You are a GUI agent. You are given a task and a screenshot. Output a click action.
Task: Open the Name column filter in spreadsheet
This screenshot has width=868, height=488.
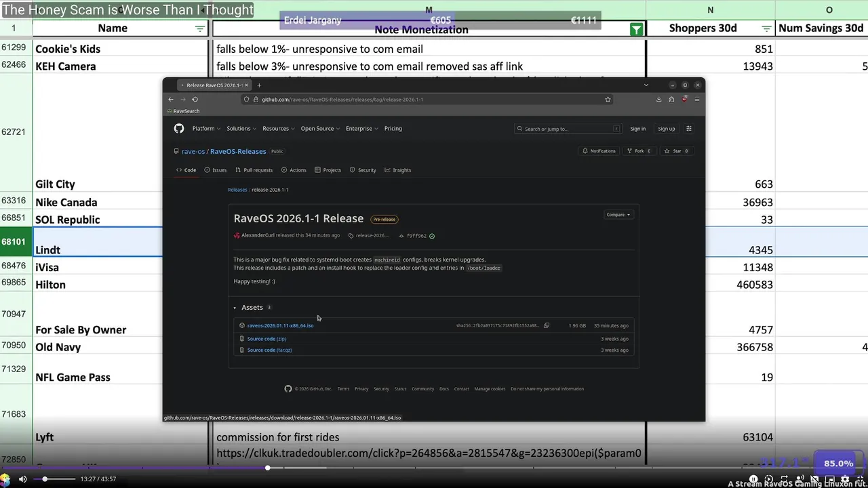[199, 28]
